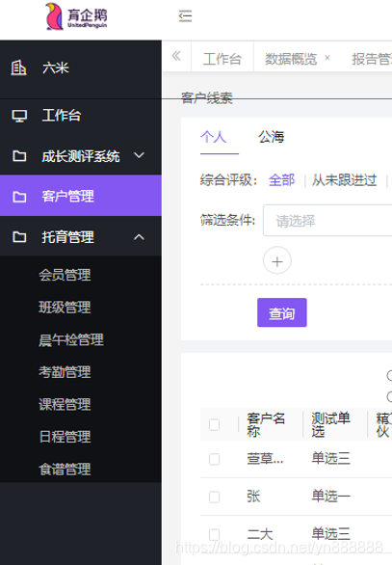
Task: Open the 筛选条件 请选择 dropdown
Action: (x=327, y=220)
